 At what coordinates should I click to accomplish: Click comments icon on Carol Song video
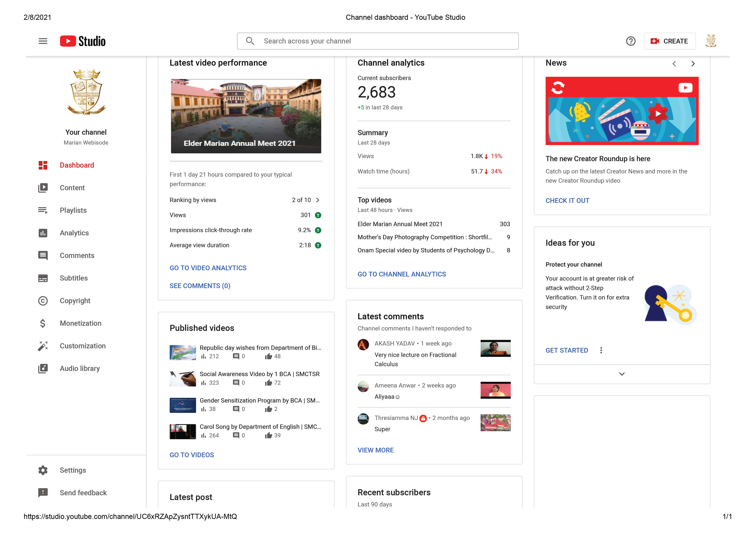(x=236, y=435)
